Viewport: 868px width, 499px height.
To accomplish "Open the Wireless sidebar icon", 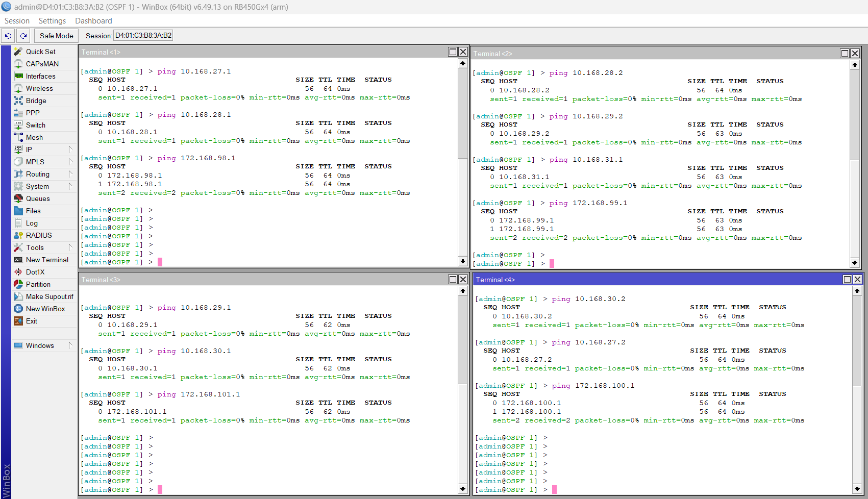I will pos(18,88).
